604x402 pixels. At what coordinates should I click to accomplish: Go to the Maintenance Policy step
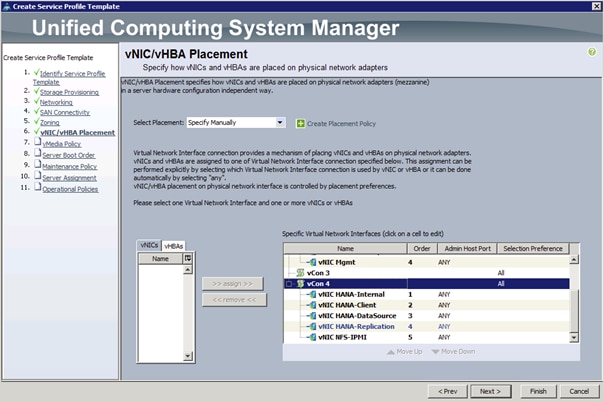[x=70, y=166]
